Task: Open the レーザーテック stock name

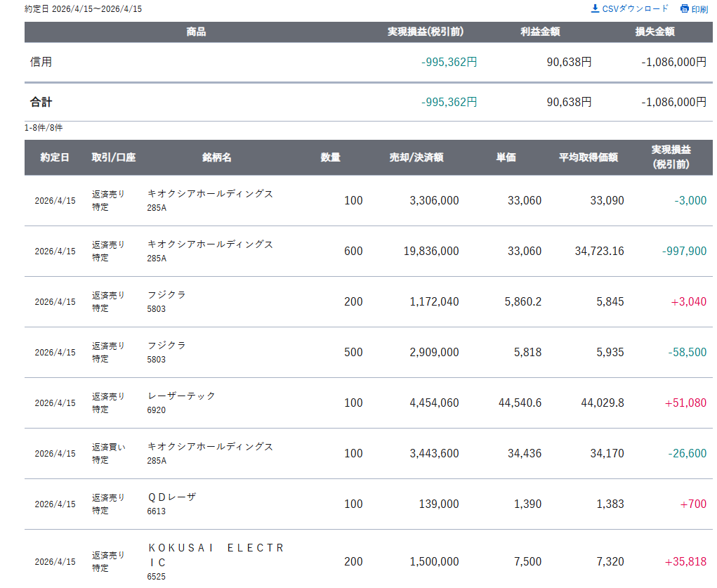Action: [181, 396]
